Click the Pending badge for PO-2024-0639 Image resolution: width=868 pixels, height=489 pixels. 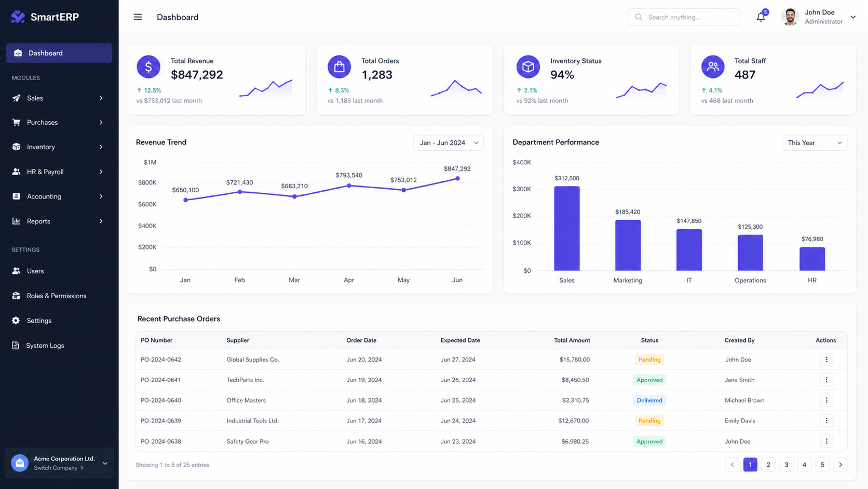coord(649,420)
